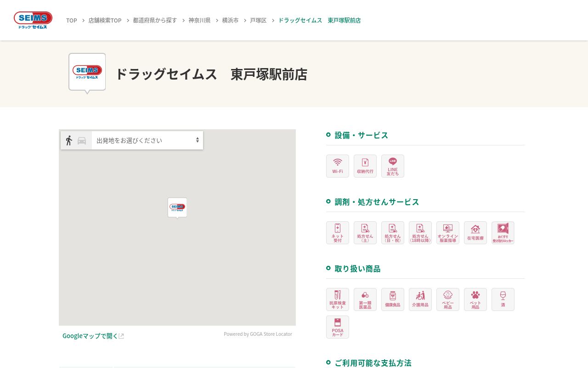Click the store logo badge beside title
Viewport: 588px width, 368px height.
coord(87,73)
